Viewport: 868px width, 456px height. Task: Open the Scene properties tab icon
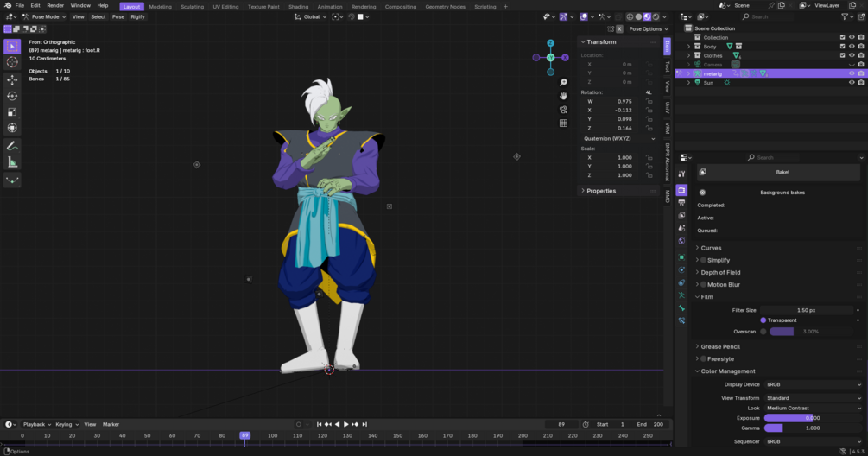[x=681, y=228]
